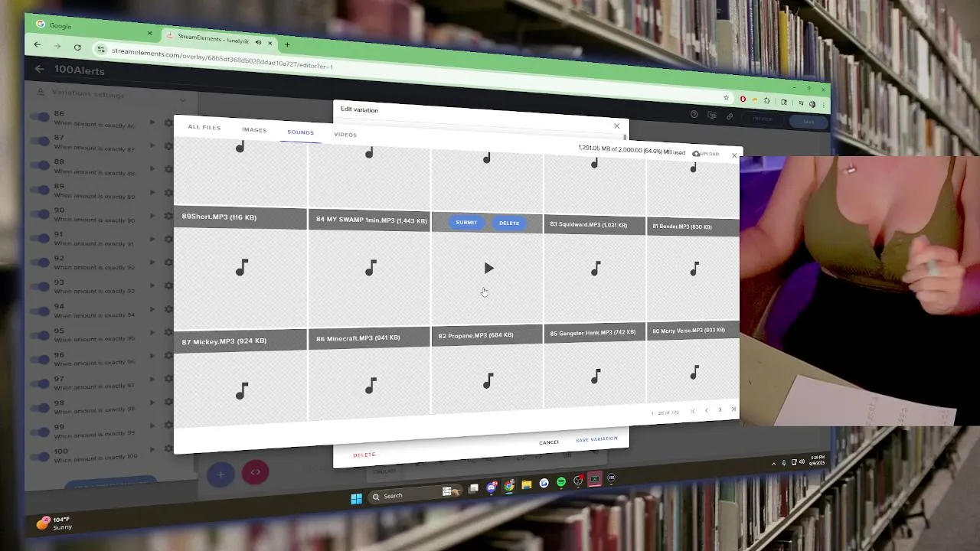Click the overlay Save button

(809, 122)
